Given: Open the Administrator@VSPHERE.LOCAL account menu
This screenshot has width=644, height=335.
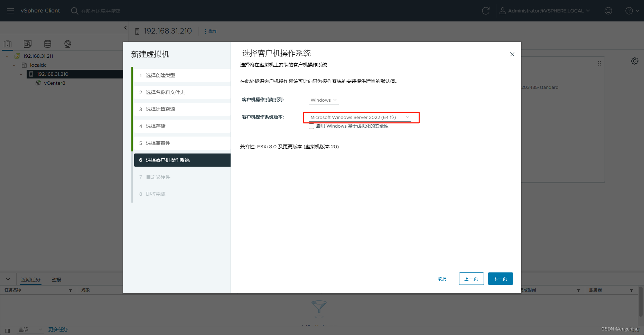Looking at the screenshot, I should (x=545, y=10).
